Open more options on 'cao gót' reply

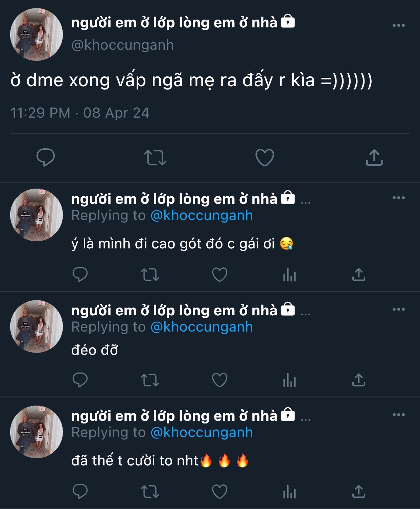[x=398, y=198]
